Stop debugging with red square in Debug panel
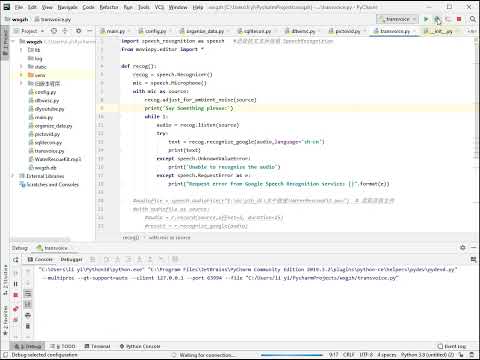 (x=16, y=295)
